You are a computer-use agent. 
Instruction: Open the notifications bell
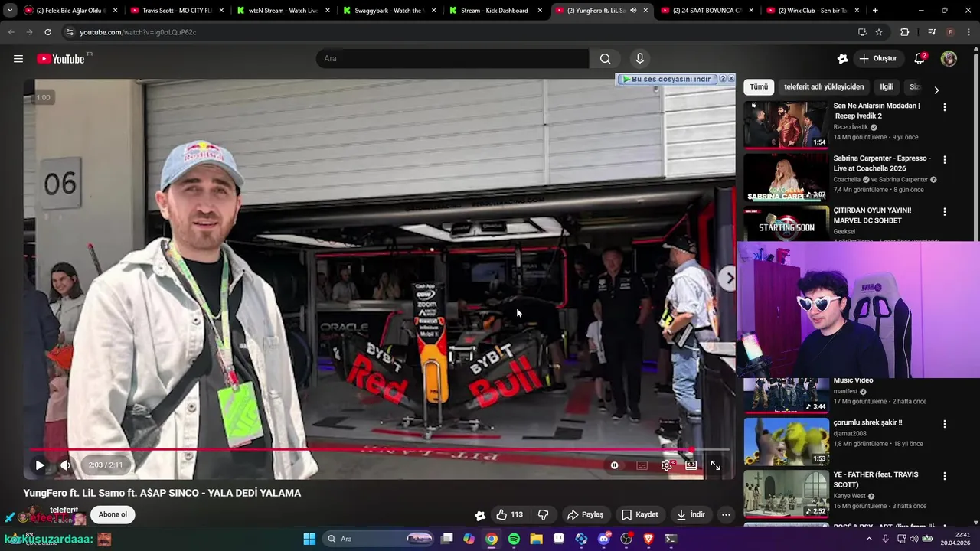(920, 59)
